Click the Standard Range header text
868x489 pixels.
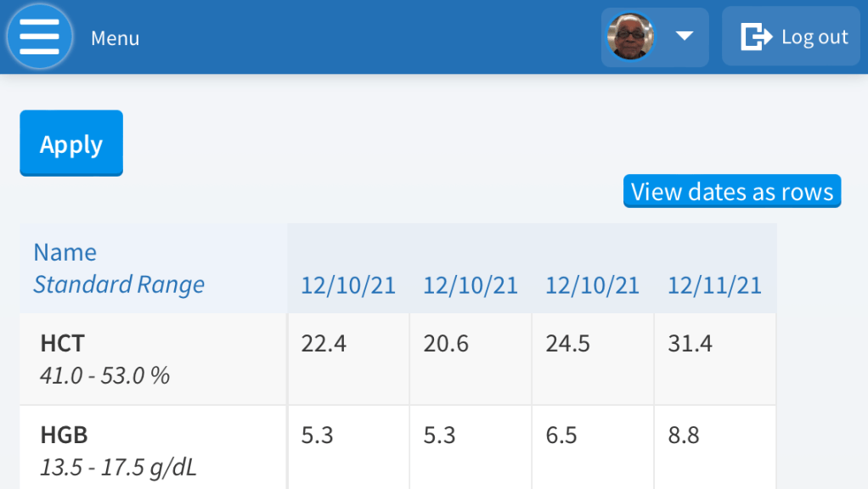(119, 284)
